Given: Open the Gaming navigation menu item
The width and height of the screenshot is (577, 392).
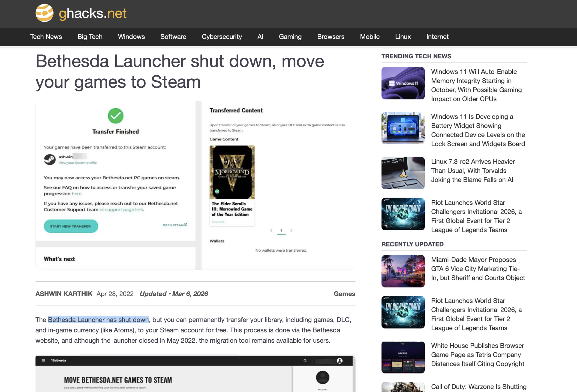Looking at the screenshot, I should click(290, 37).
